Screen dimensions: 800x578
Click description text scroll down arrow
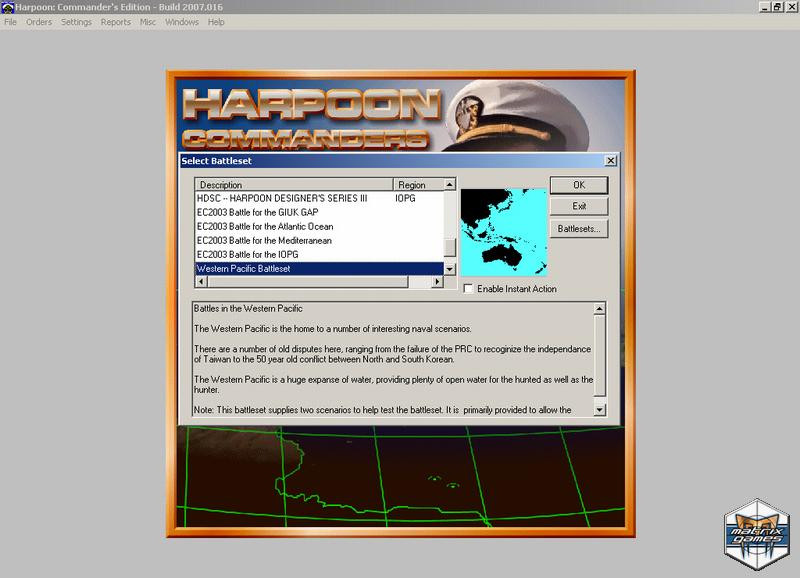[x=599, y=410]
